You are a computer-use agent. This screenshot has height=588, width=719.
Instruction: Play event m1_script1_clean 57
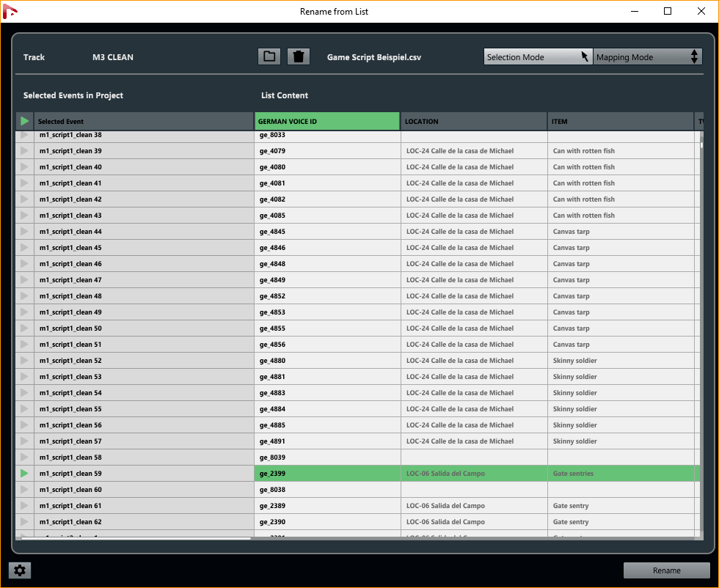click(x=25, y=441)
